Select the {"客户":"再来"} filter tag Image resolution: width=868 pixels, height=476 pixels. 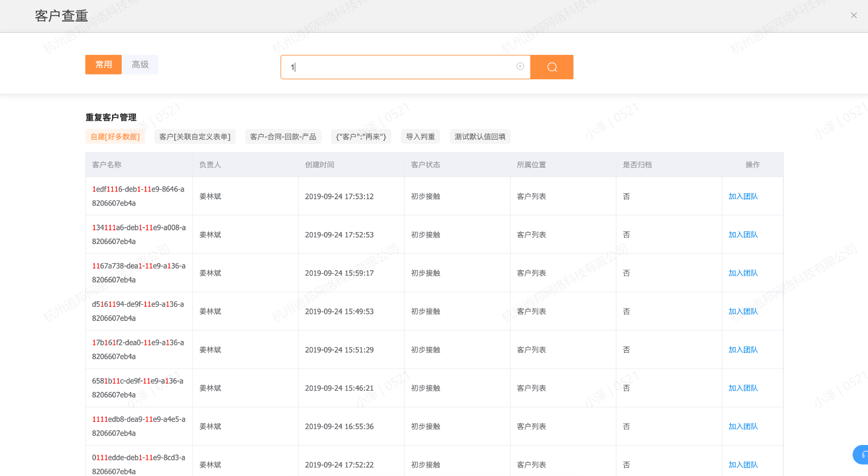(x=361, y=137)
